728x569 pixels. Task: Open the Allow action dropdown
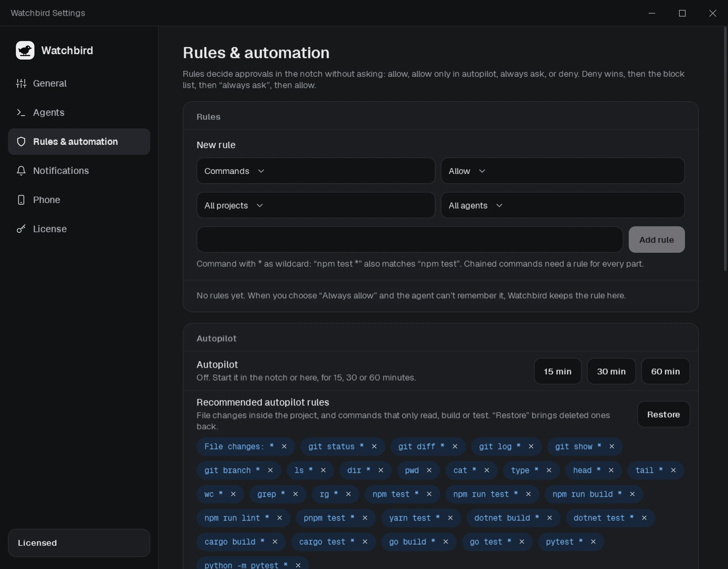563,171
